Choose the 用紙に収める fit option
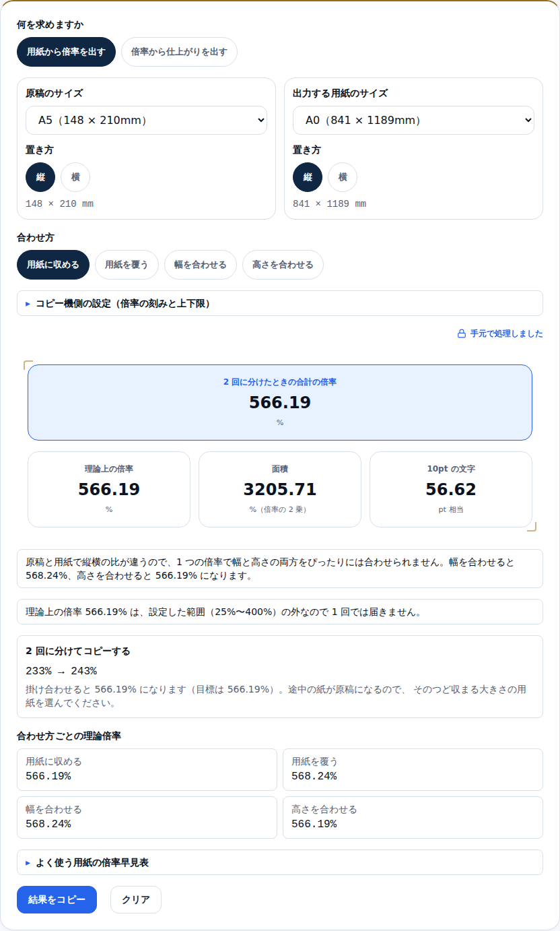 [x=53, y=265]
